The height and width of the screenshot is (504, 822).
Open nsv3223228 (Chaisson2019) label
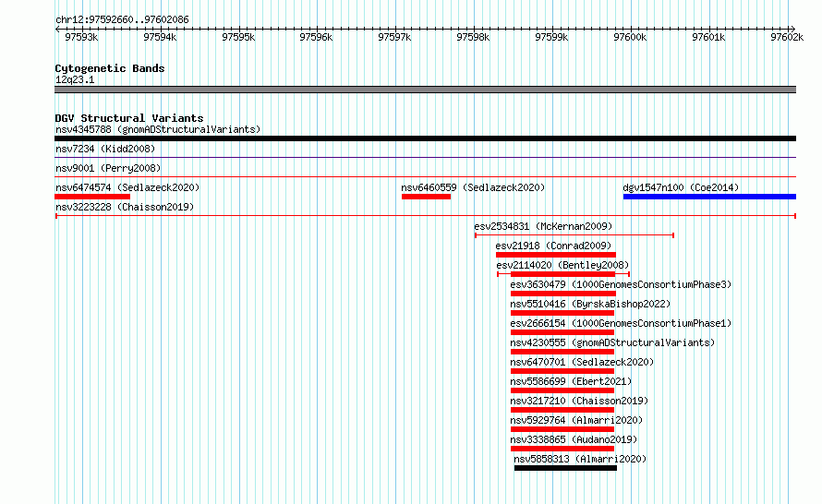[x=125, y=207]
